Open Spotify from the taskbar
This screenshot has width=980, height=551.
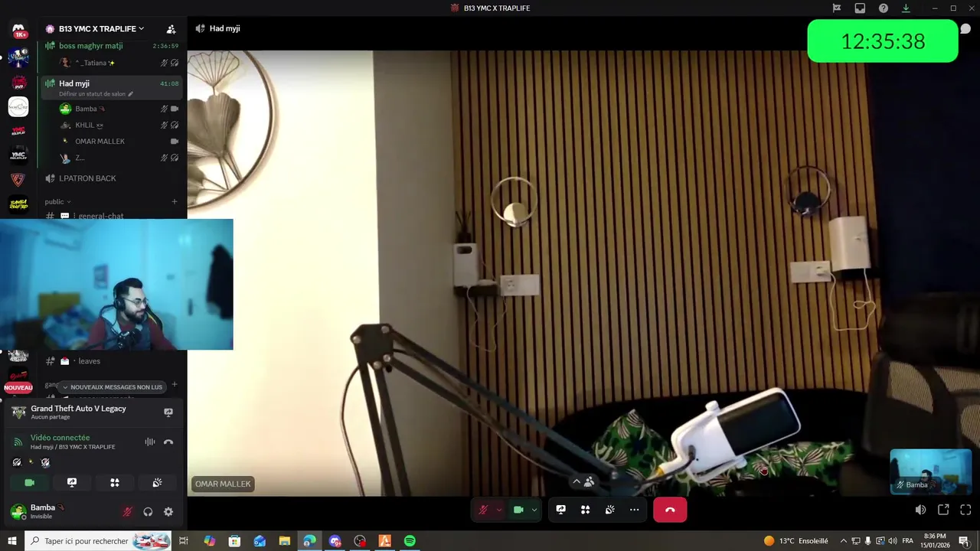point(410,541)
